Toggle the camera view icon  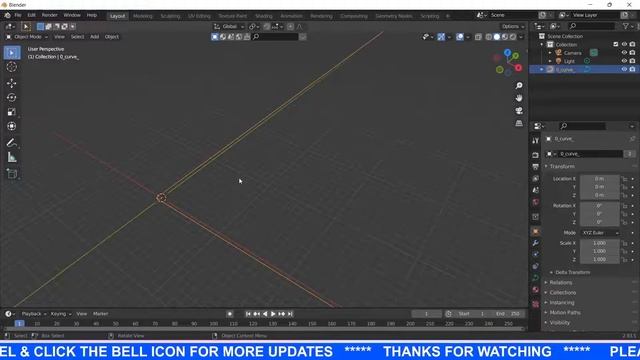point(519,111)
